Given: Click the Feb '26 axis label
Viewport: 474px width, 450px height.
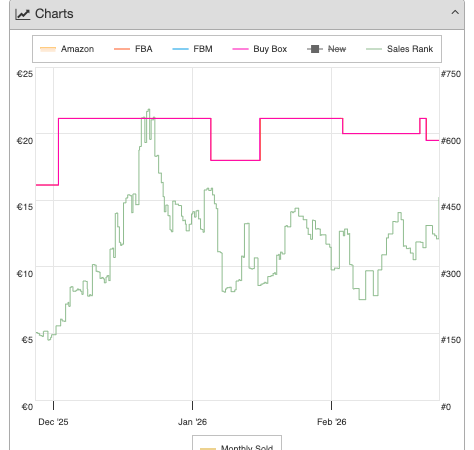Looking at the screenshot, I should tap(332, 422).
